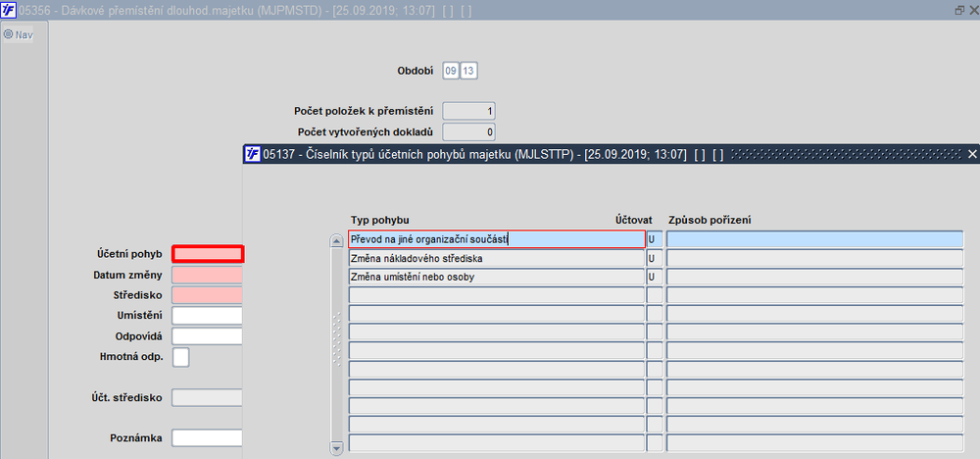This screenshot has height=459, width=980.
Task: Click the Poznámka field
Action: click(x=207, y=437)
